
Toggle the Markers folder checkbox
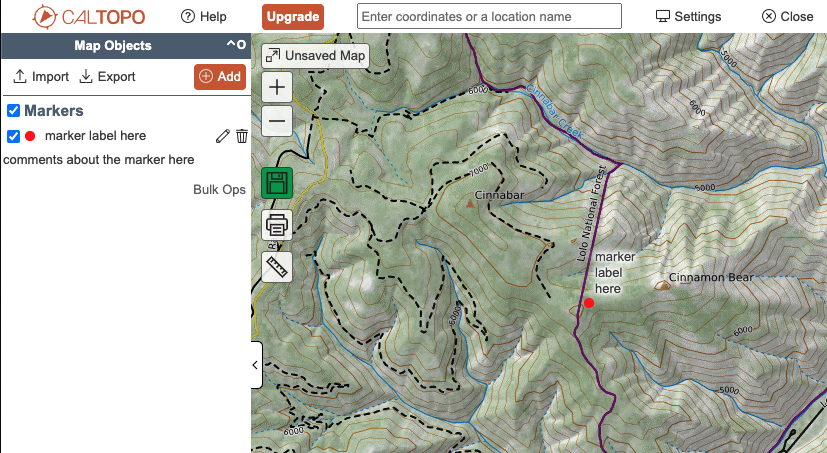pos(14,111)
